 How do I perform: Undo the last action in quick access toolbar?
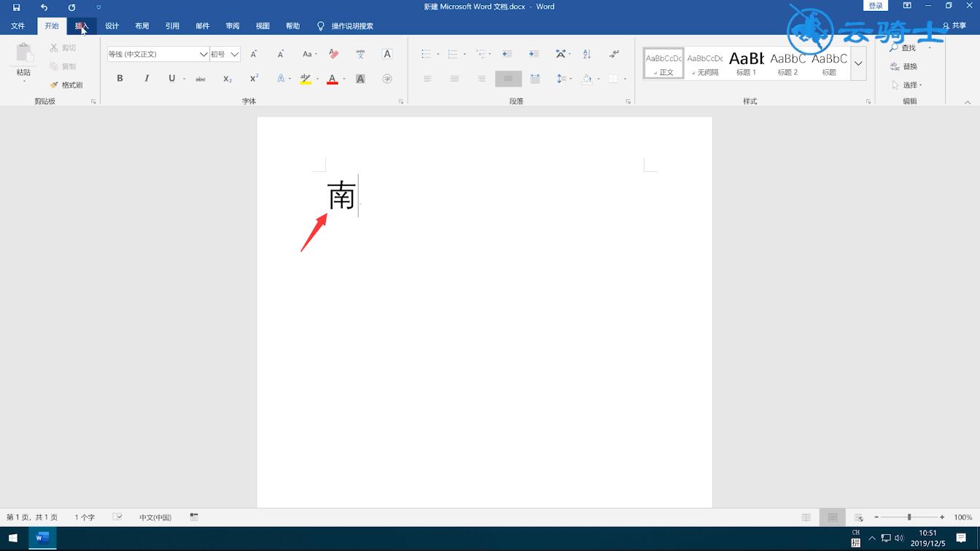(44, 7)
